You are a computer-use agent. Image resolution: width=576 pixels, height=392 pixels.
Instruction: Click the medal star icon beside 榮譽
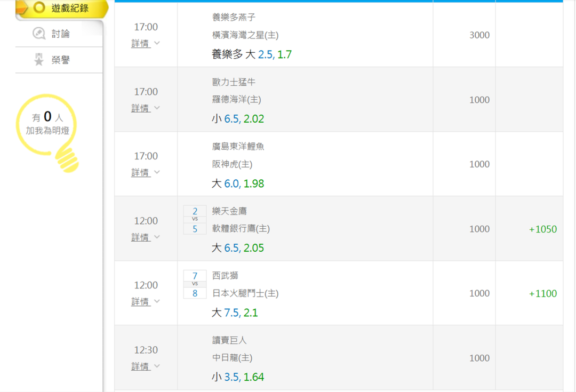[39, 60]
